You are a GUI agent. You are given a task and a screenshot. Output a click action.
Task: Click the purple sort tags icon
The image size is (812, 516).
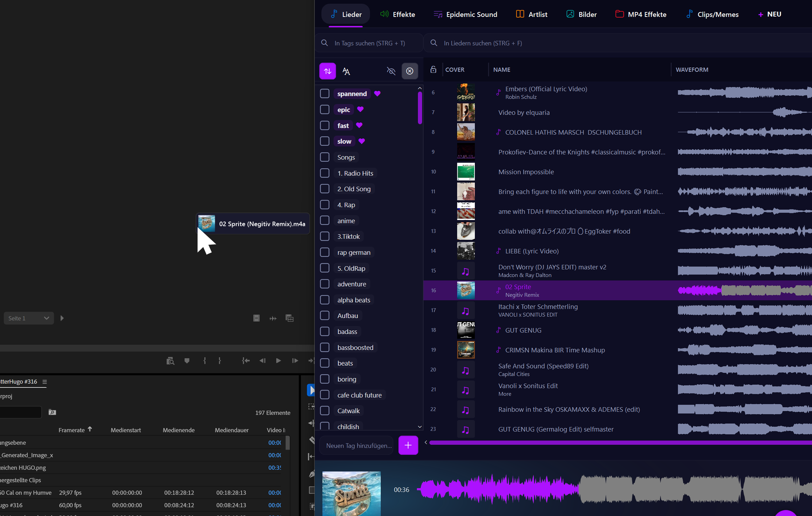click(327, 71)
